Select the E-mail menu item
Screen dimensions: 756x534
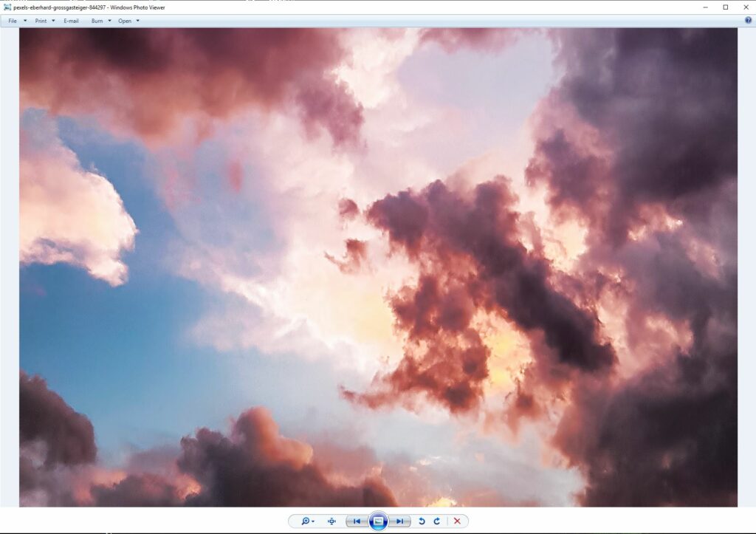tap(71, 20)
